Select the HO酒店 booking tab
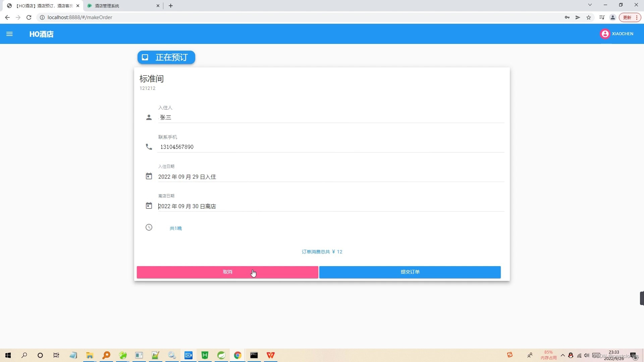644x362 pixels. pos(44,6)
